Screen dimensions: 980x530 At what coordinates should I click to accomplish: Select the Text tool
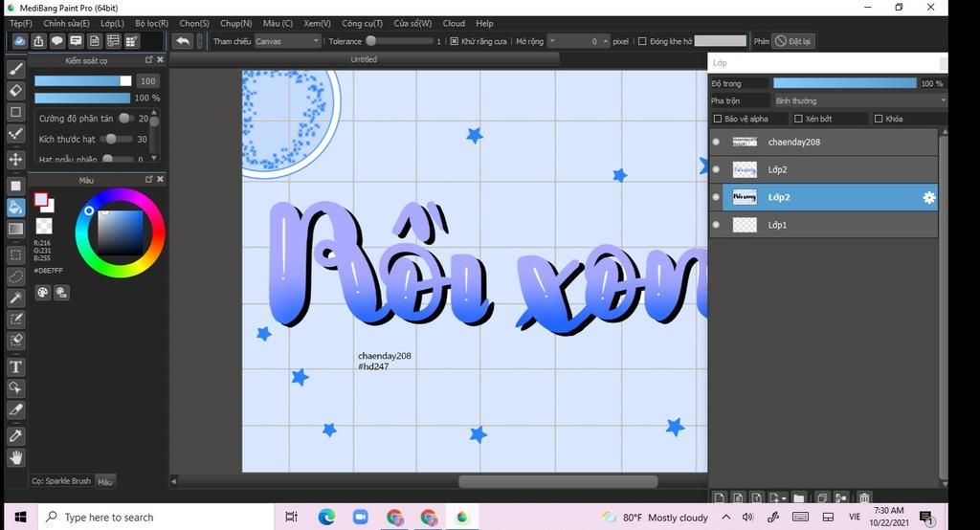click(15, 366)
